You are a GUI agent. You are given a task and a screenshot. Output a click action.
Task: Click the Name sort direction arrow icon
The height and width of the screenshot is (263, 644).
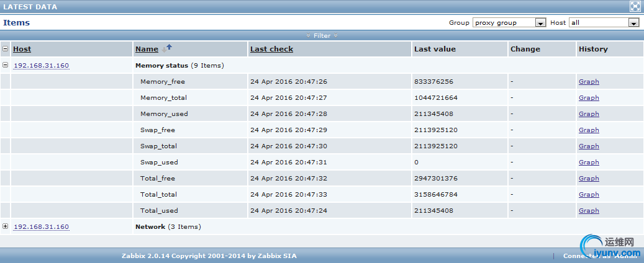(167, 48)
